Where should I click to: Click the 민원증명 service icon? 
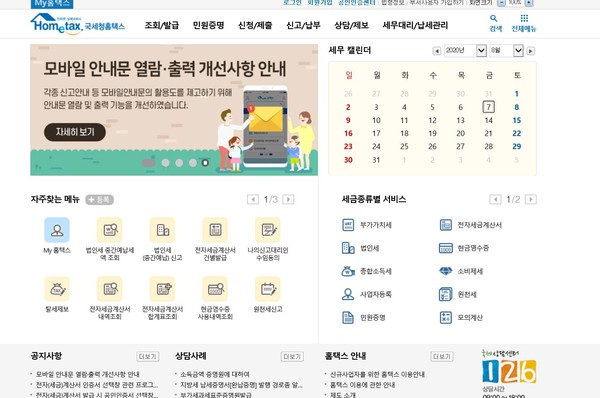click(x=348, y=318)
